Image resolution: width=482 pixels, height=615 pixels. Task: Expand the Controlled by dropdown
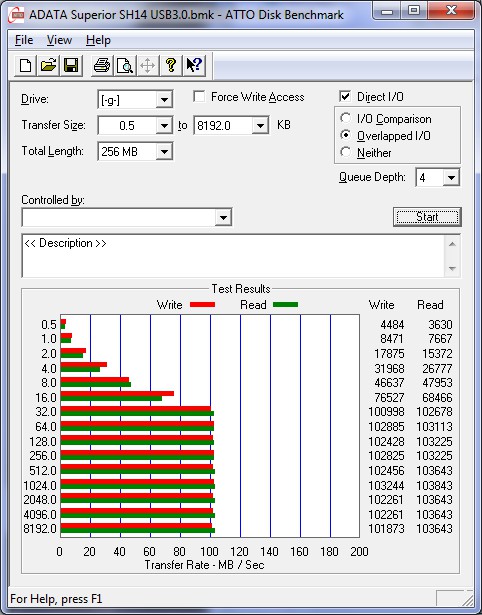[223, 217]
